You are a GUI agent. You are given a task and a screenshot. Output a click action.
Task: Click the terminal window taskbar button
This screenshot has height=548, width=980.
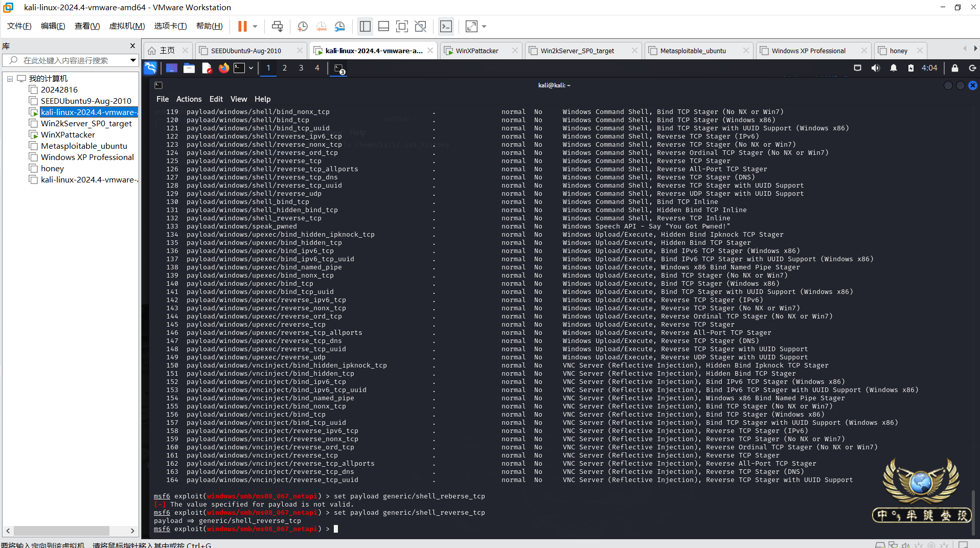(x=338, y=68)
